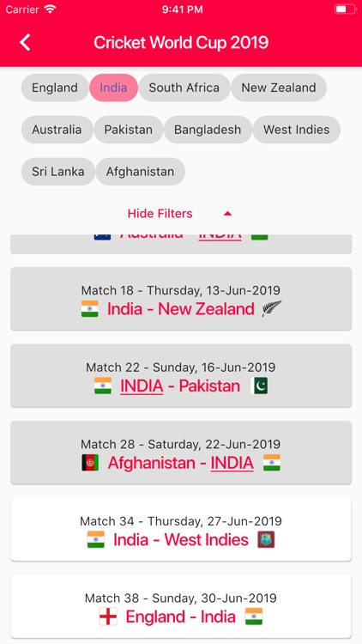The width and height of the screenshot is (362, 644).
Task: Tap the New Zealand silver fern icon
Action: pyautogui.click(x=272, y=308)
